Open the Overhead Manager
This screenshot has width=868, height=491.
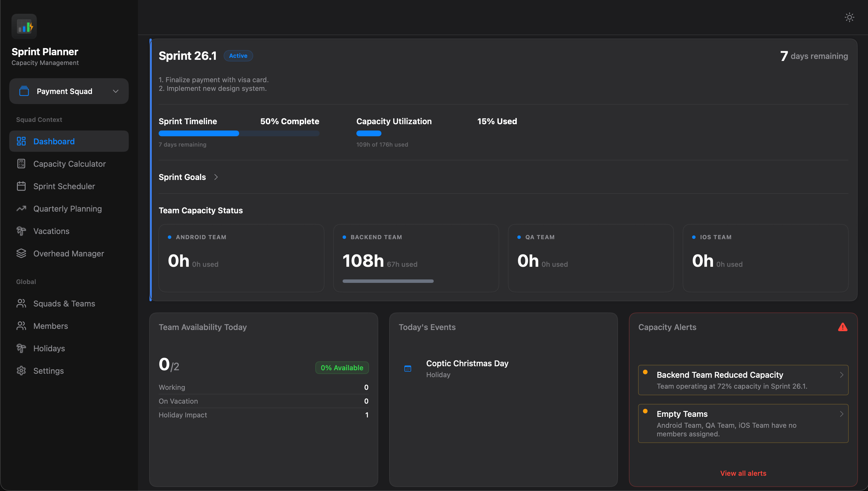tap(68, 253)
